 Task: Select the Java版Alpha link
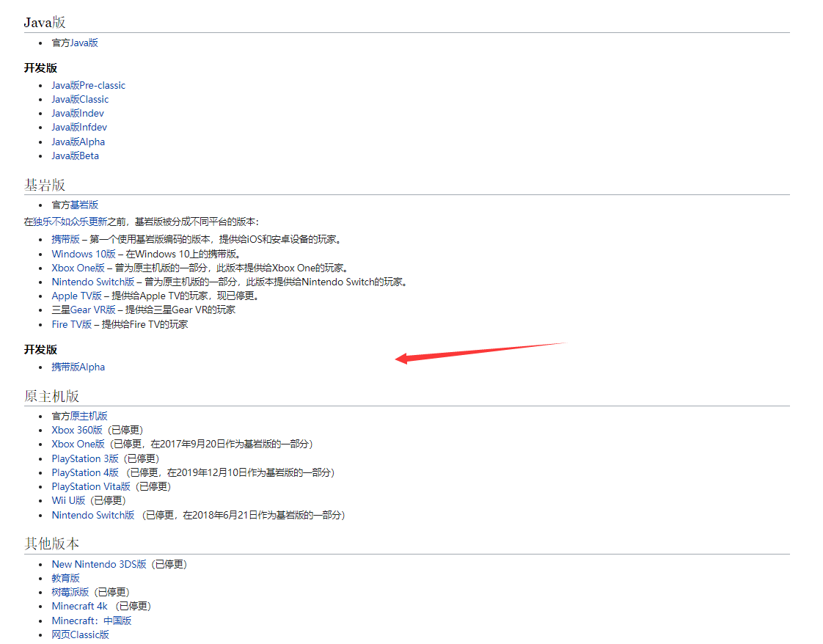click(x=78, y=142)
